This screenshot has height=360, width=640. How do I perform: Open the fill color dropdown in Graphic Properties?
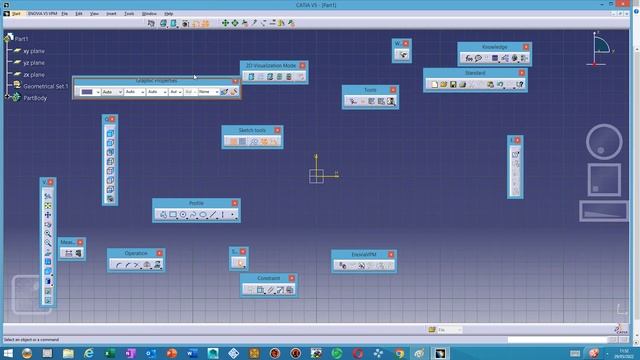98,92
